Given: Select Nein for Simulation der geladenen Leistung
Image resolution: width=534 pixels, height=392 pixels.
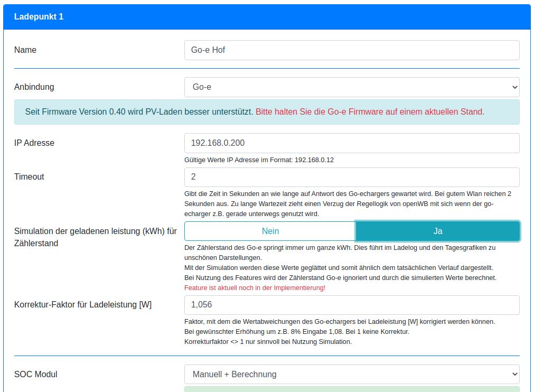Looking at the screenshot, I should pyautogui.click(x=270, y=231).
